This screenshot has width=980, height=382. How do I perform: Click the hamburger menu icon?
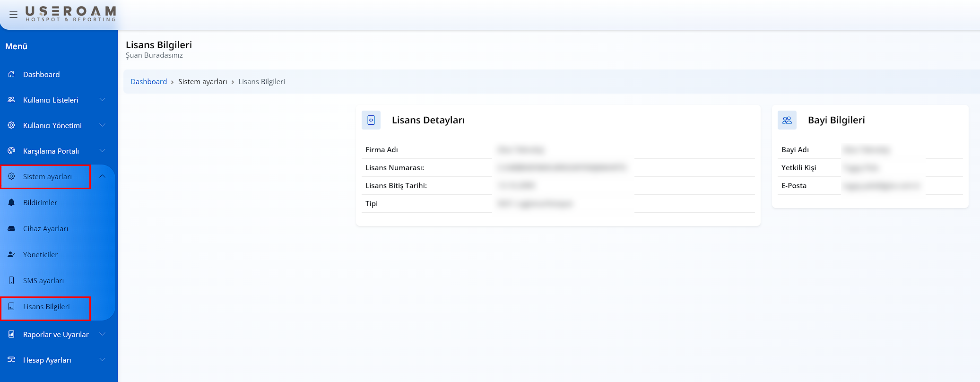click(13, 15)
